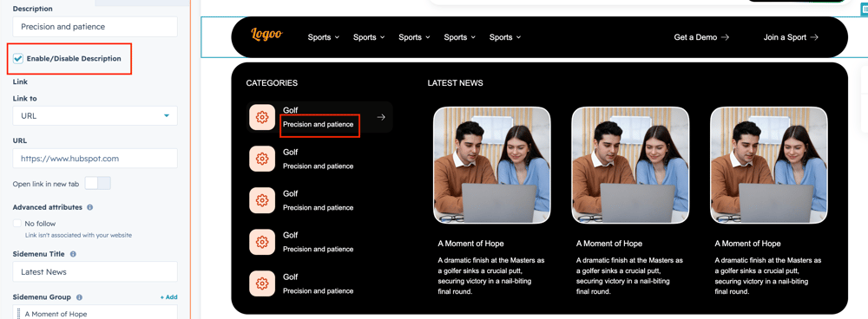Viewport: 868px width, 319px height.
Task: Expand the first Sports menu chevron
Action: (336, 37)
